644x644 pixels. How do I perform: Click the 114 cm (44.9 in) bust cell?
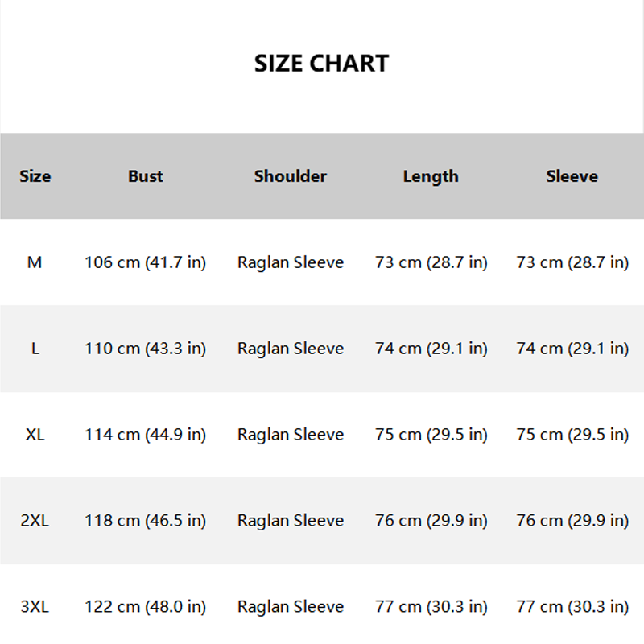pyautogui.click(x=145, y=435)
